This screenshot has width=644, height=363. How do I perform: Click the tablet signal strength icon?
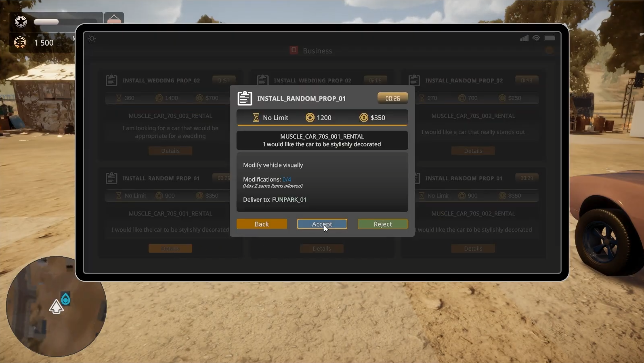(524, 38)
